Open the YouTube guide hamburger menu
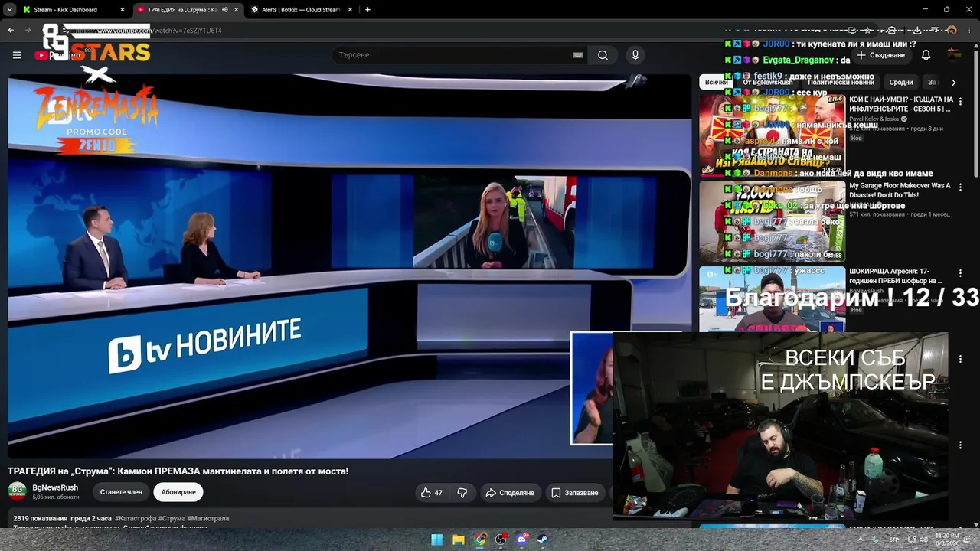The height and width of the screenshot is (551, 980). (17, 55)
